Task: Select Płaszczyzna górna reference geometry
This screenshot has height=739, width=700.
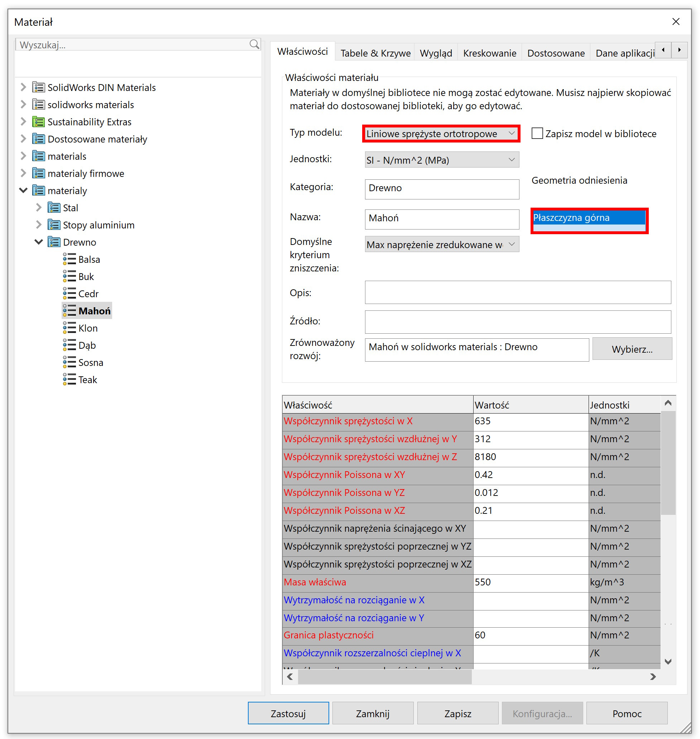Action: [x=589, y=217]
